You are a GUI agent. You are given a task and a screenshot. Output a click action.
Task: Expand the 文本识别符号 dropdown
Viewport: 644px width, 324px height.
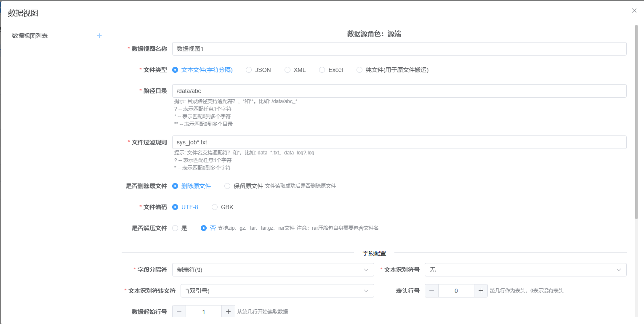point(525,270)
